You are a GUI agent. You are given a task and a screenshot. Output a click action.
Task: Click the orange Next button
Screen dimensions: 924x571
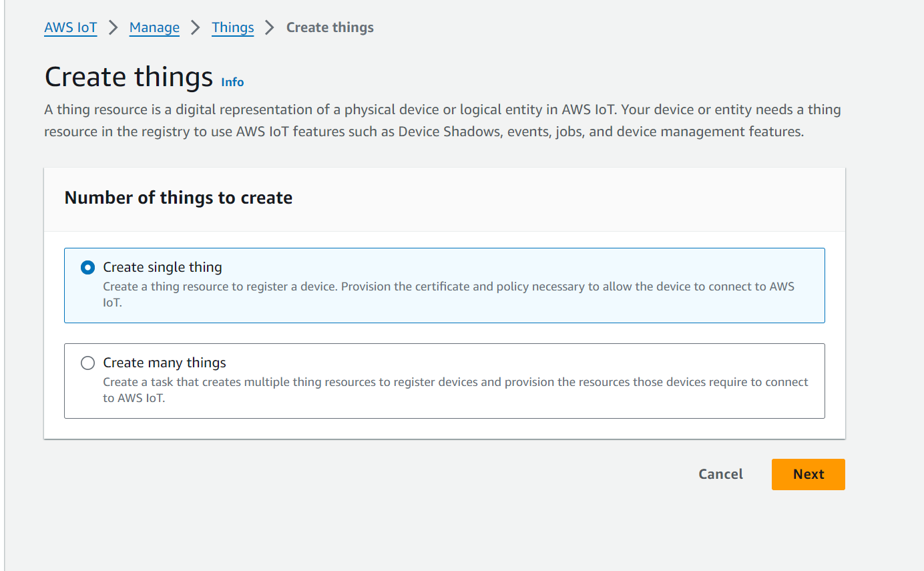[808, 474]
